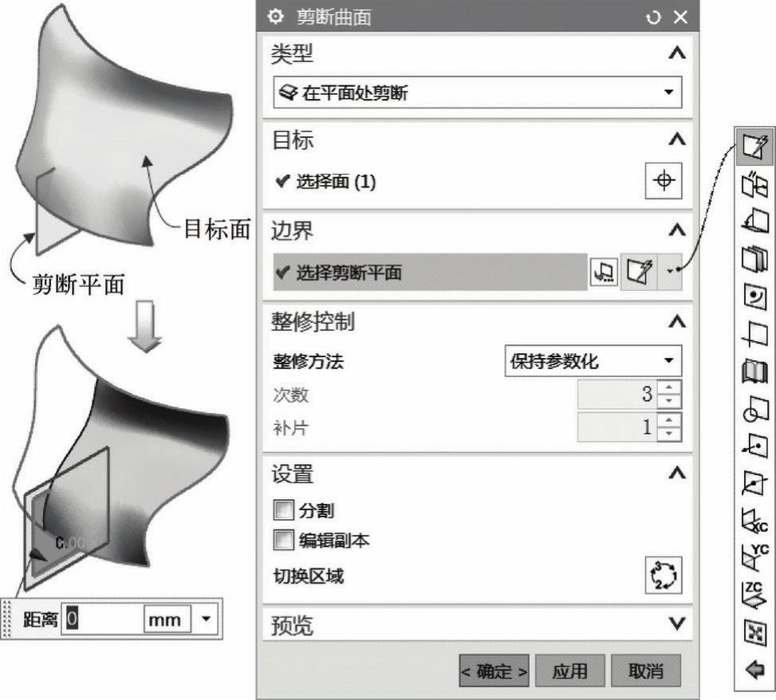Viewport: 776px width, 700px height.
Task: Enable the 编辑副本 checkbox
Action: 284,541
